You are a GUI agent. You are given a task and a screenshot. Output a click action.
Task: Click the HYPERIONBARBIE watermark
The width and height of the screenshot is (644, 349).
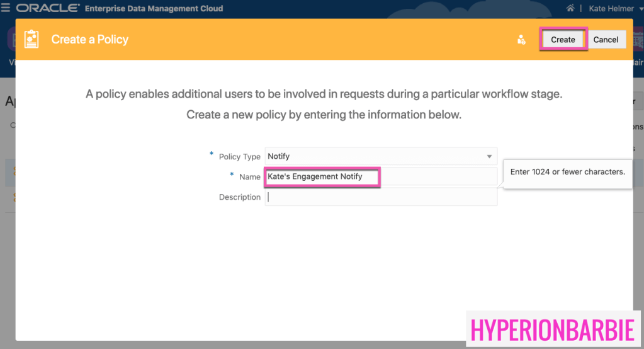pyautogui.click(x=552, y=329)
